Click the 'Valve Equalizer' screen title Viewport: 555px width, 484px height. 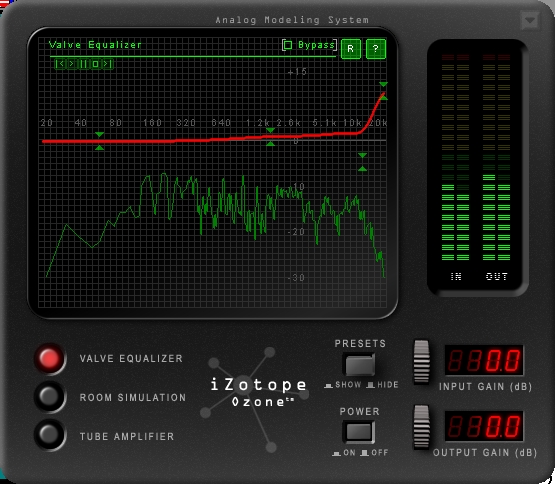click(95, 45)
